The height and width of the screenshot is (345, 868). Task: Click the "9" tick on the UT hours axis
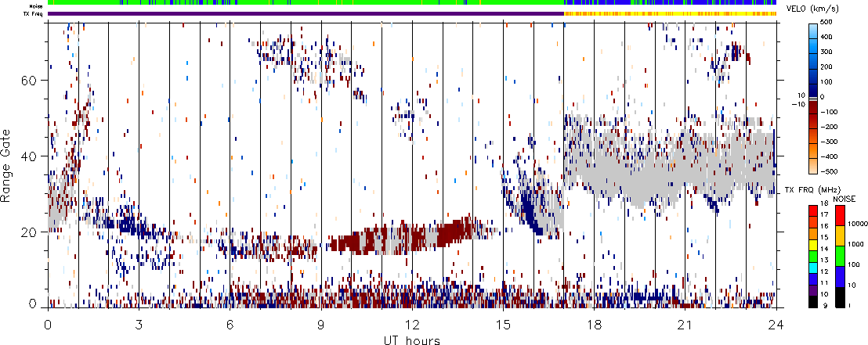pyautogui.click(x=321, y=325)
